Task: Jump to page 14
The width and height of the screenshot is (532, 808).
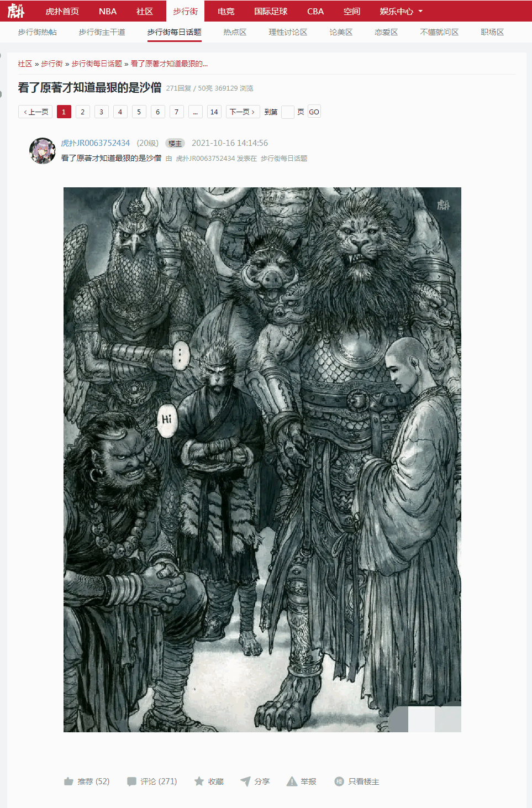Action: pyautogui.click(x=214, y=112)
